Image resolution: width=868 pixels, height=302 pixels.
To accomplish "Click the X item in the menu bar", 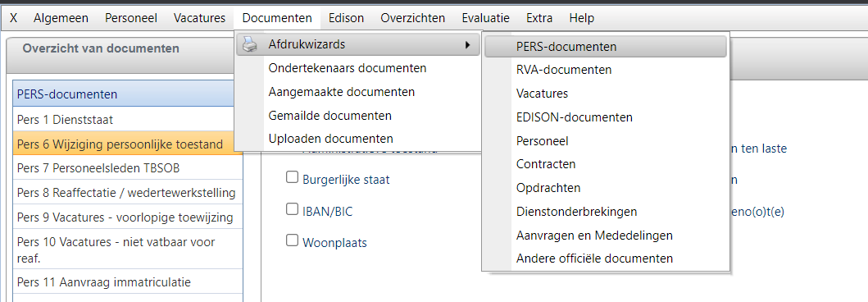I will tap(14, 18).
